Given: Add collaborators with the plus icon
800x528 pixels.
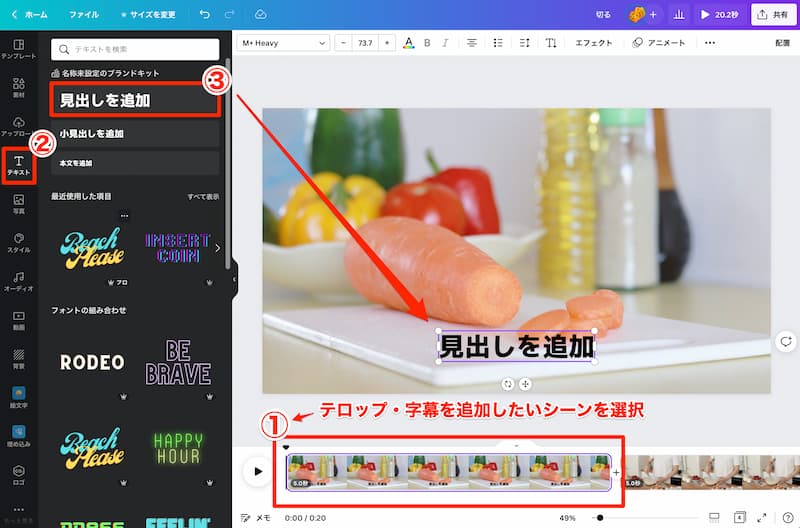Looking at the screenshot, I should click(653, 14).
